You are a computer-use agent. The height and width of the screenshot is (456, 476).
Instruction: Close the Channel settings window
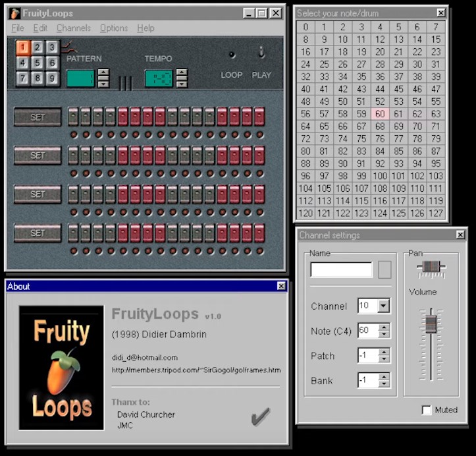[x=460, y=235]
